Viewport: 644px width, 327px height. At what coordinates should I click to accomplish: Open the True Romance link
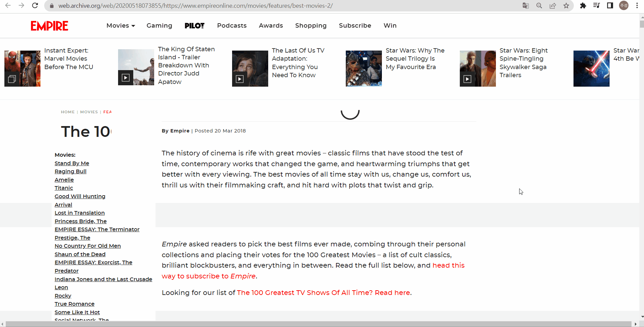tap(75, 304)
